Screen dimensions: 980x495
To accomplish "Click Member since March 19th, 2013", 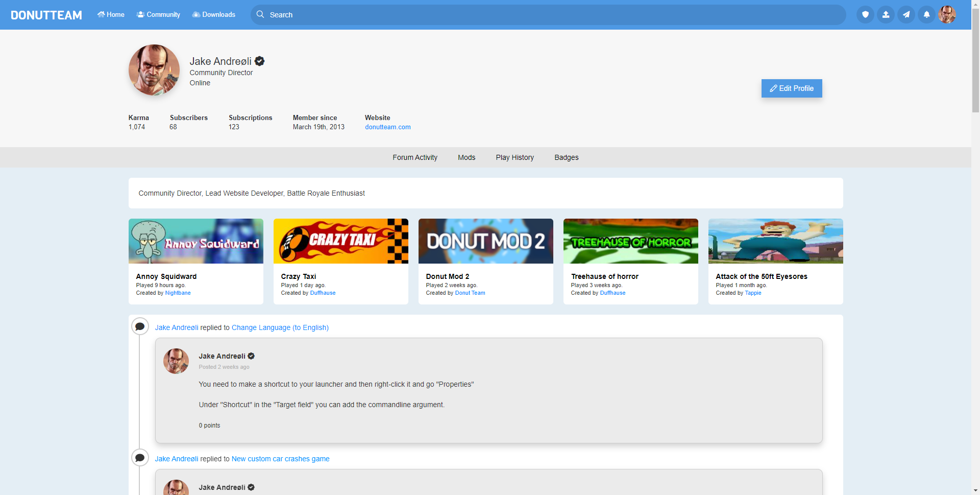I will (318, 127).
